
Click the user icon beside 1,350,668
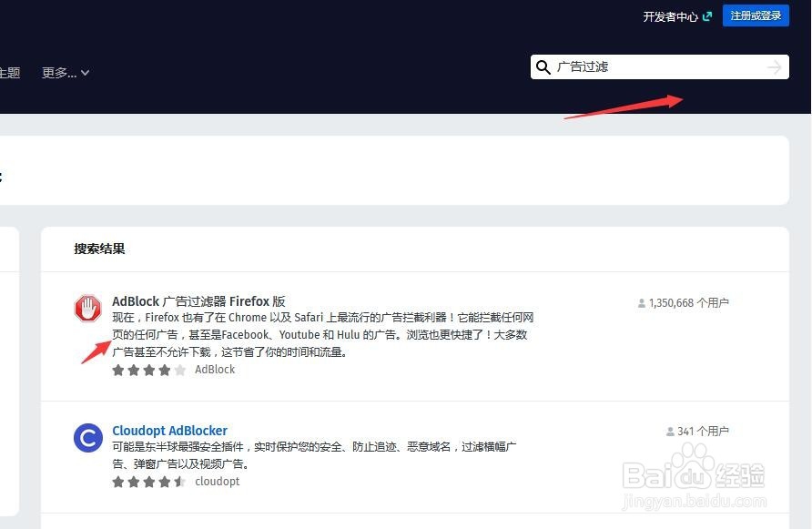(x=642, y=302)
